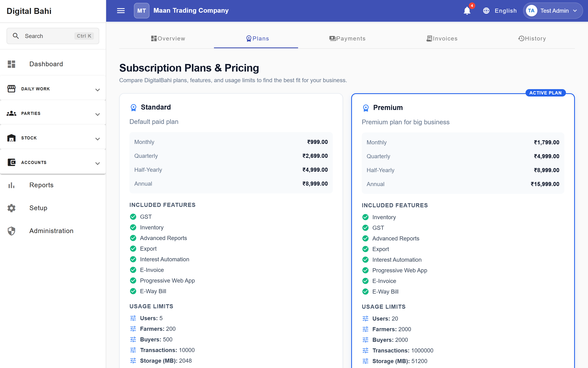The width and height of the screenshot is (588, 368).
Task: Open the notifications bell
Action: point(467,11)
